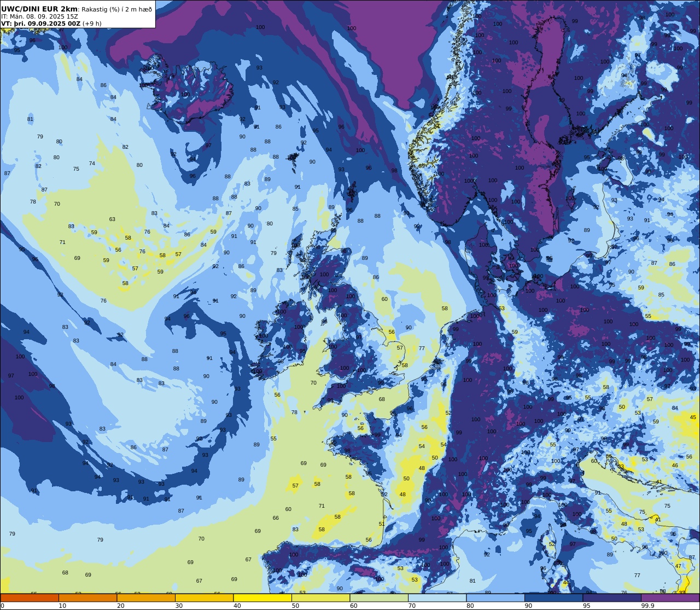The image size is (700, 610).
Task: Click the 0–10% dark orange legend swatch
Action: point(30,597)
